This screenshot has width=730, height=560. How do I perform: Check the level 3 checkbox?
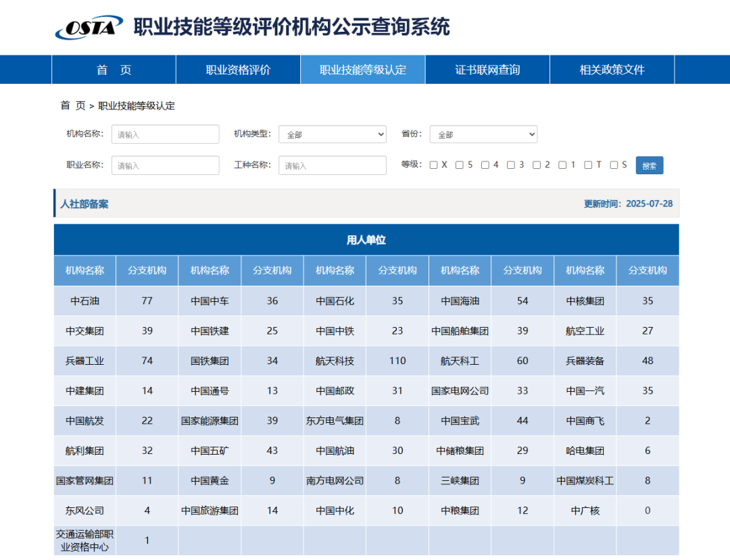tap(511, 165)
